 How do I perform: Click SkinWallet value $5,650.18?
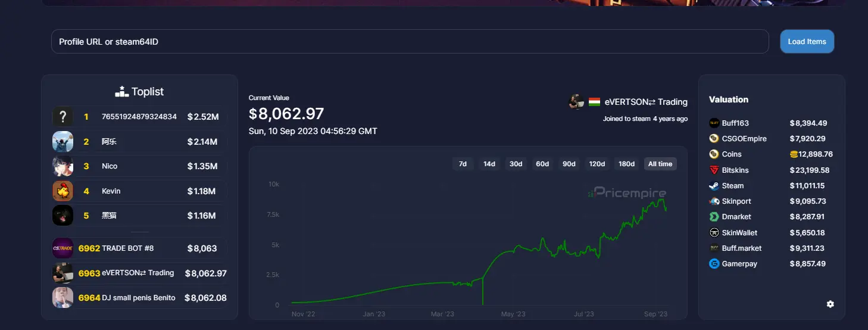[x=807, y=233]
